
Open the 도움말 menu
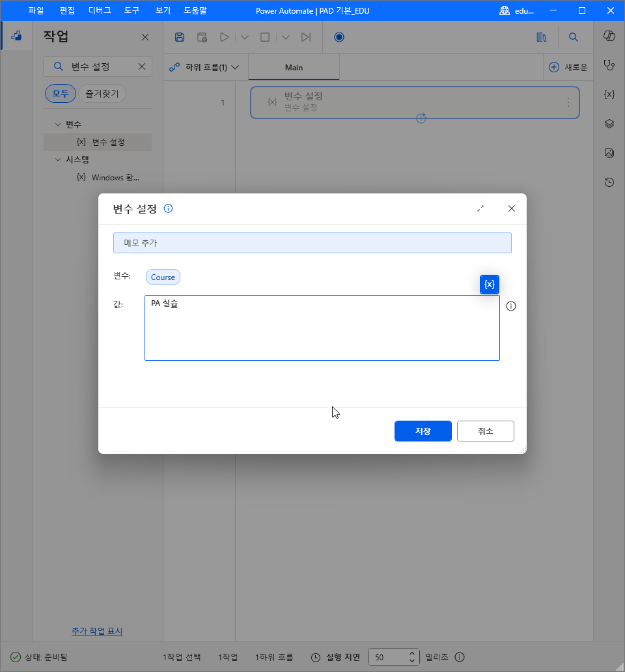point(195,10)
